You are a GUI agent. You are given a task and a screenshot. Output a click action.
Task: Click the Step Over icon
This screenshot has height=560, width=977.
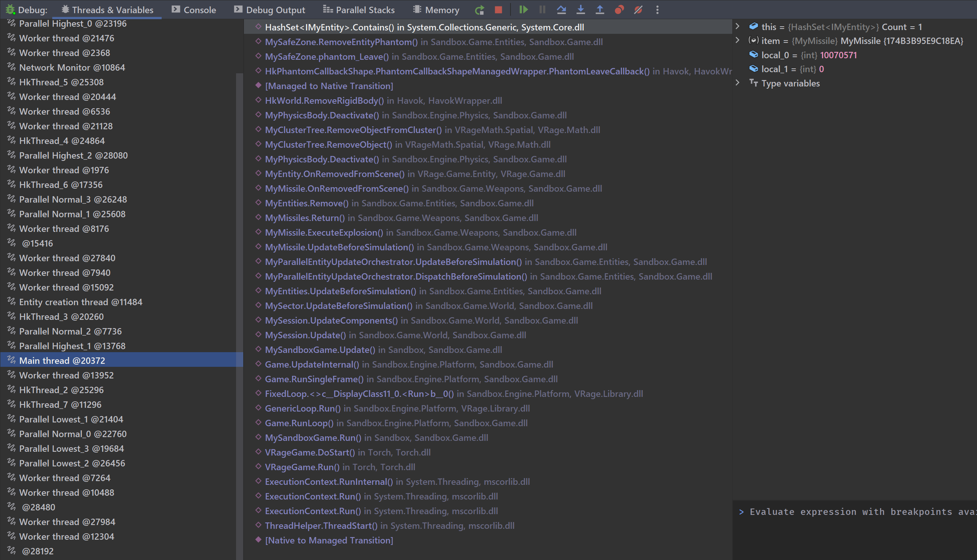point(561,10)
